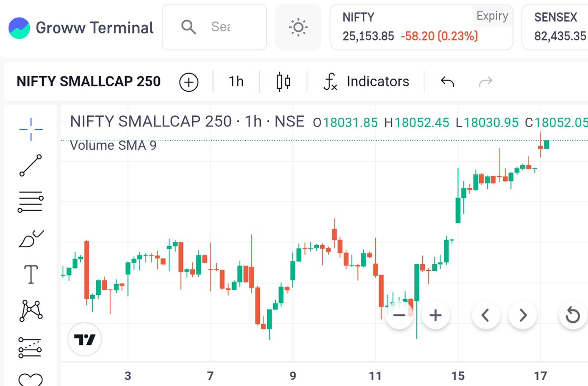Redo the chart action
Image resolution: width=588 pixels, height=386 pixels.
click(486, 81)
